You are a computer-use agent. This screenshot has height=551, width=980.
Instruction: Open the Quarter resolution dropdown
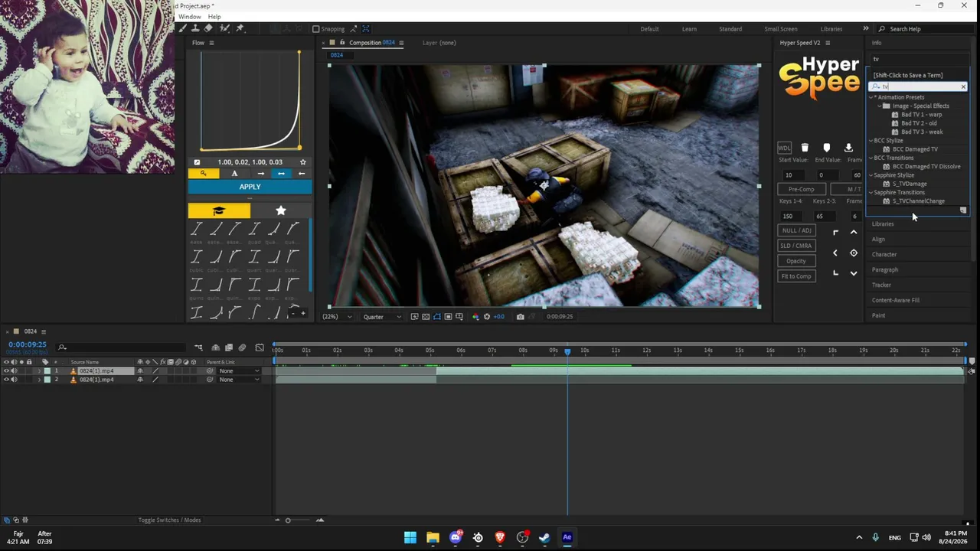point(381,317)
